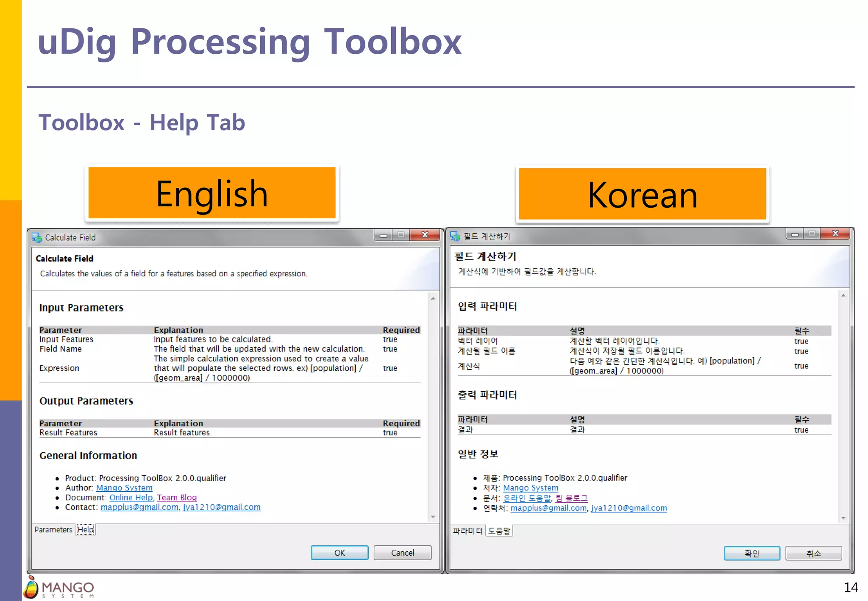Click the Field Name parameter row
This screenshot has height=601, width=868.
(230, 349)
